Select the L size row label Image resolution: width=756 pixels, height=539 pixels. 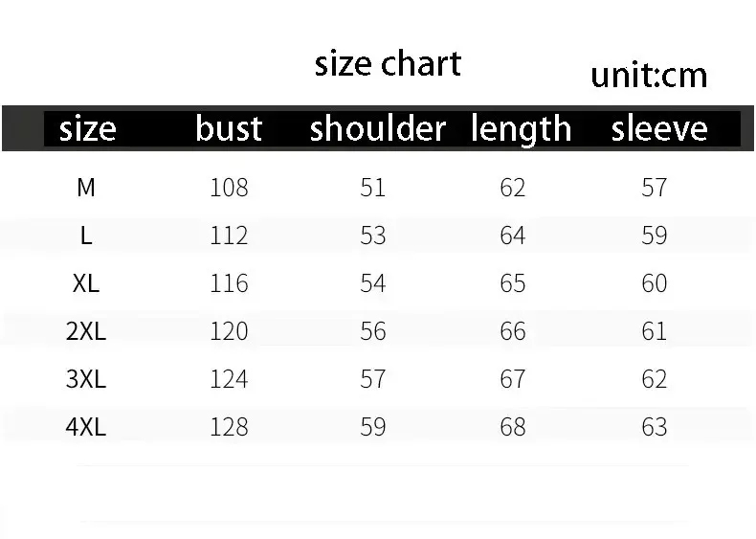point(86,236)
